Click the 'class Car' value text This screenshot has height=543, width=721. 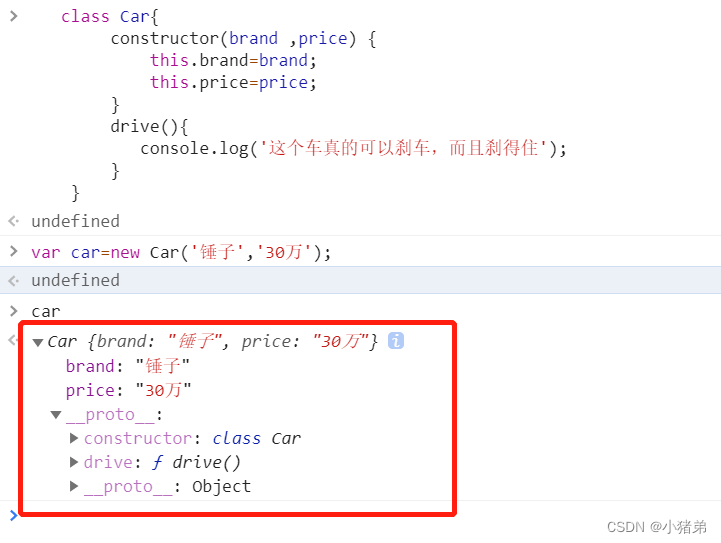tap(257, 438)
